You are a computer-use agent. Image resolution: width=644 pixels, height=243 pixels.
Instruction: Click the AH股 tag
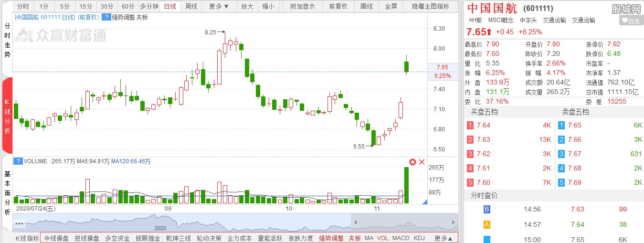(x=475, y=21)
